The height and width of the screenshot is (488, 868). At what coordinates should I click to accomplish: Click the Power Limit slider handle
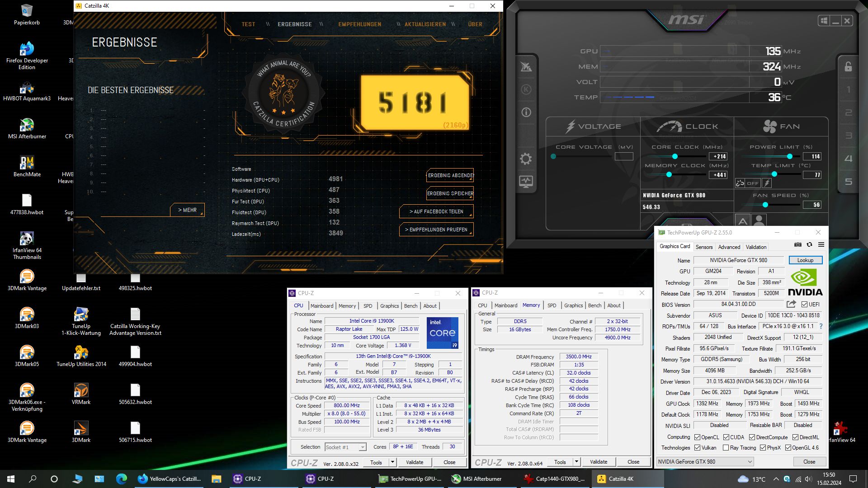point(789,156)
